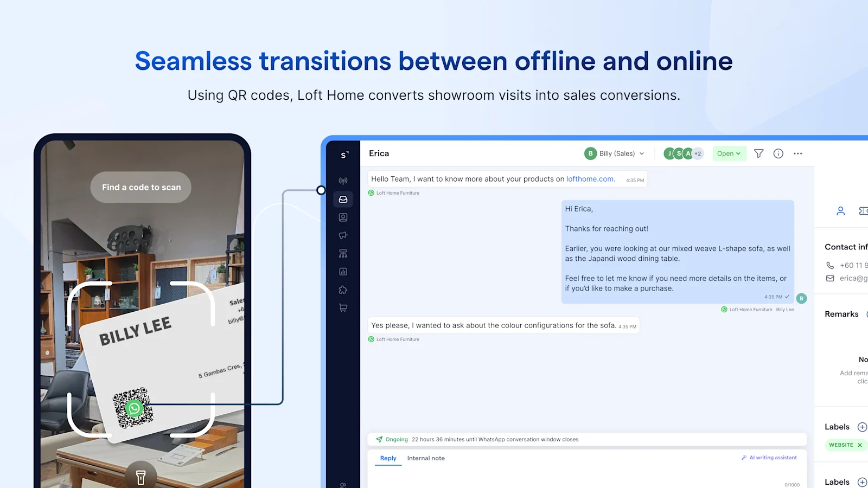Screen dimensions: 868x488
Task: Add a new label with the plus button
Action: pyautogui.click(x=861, y=427)
